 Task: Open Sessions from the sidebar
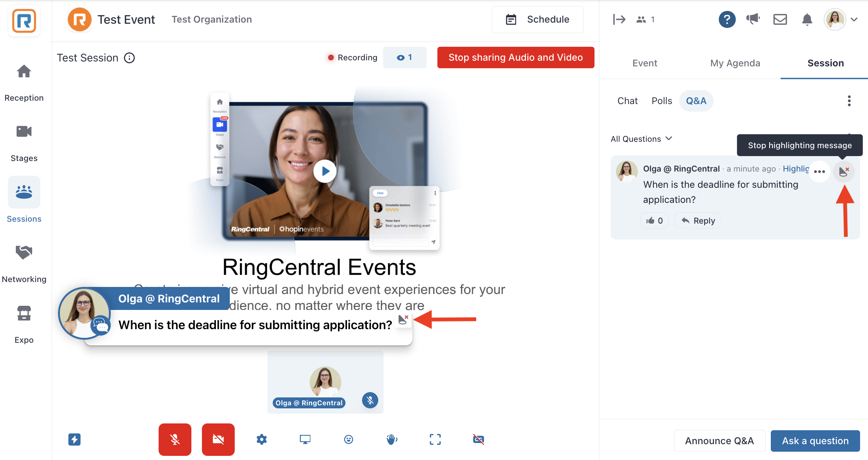(x=24, y=200)
